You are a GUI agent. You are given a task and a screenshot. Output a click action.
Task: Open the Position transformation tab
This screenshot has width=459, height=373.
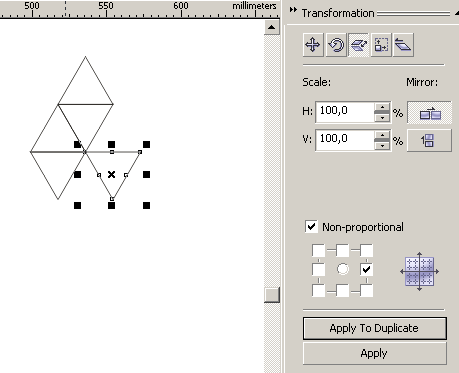(x=313, y=45)
